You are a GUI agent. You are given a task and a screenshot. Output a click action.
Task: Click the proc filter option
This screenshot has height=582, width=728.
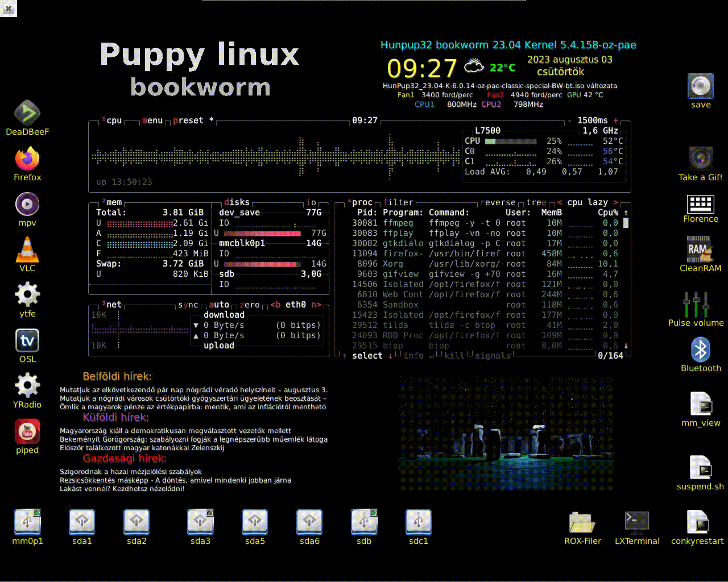point(398,202)
